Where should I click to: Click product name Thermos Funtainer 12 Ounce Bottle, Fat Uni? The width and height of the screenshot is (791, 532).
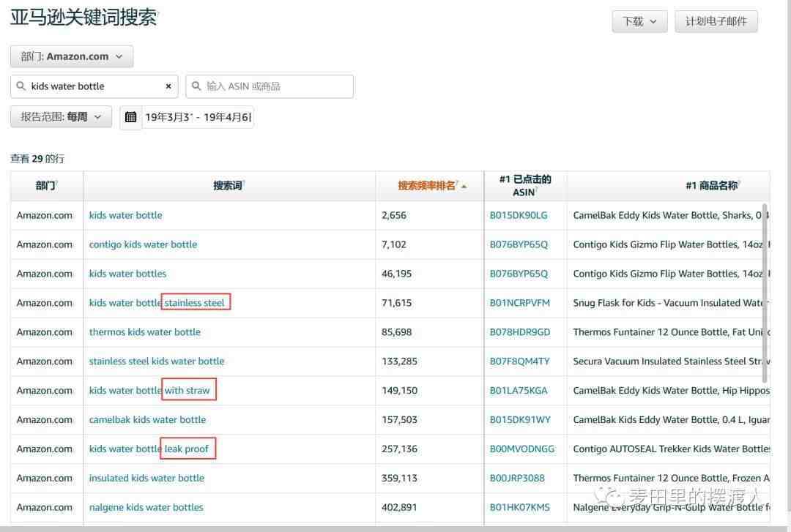[672, 332]
